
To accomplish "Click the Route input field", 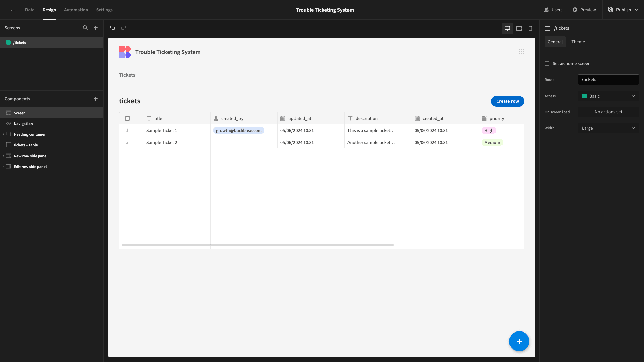I will click(608, 80).
